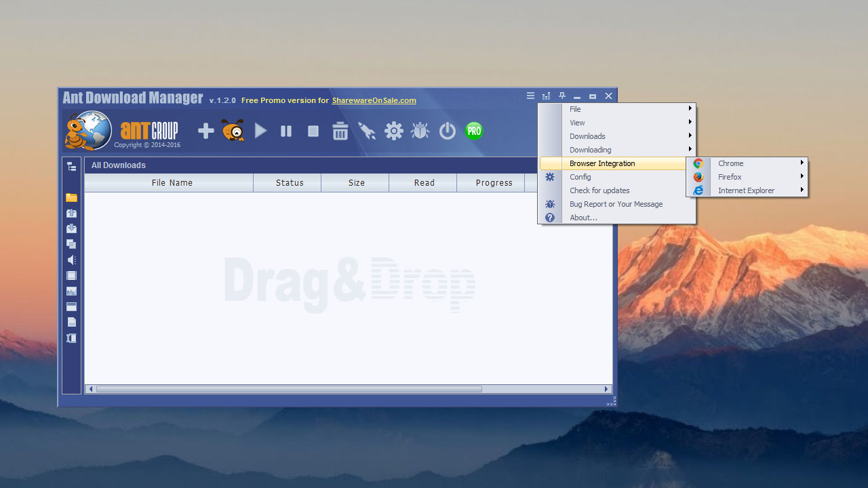
Task: Toggle the pin window icon in title bar
Action: (562, 96)
